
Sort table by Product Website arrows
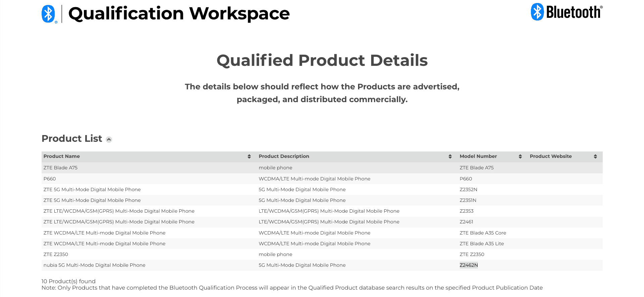point(595,157)
